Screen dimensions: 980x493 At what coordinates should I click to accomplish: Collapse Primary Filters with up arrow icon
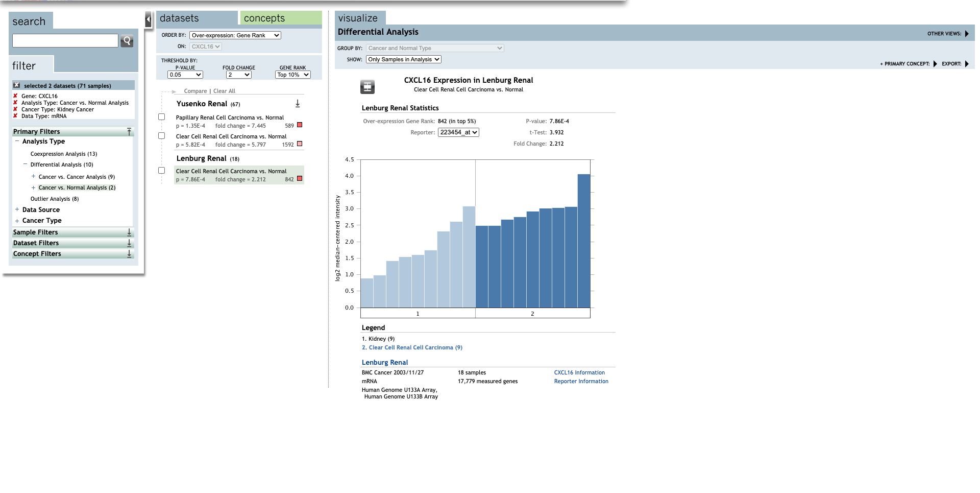click(129, 131)
